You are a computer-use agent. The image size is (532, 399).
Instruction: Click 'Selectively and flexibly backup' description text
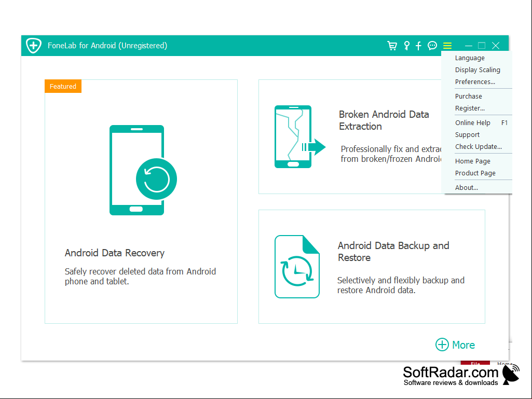(x=401, y=285)
